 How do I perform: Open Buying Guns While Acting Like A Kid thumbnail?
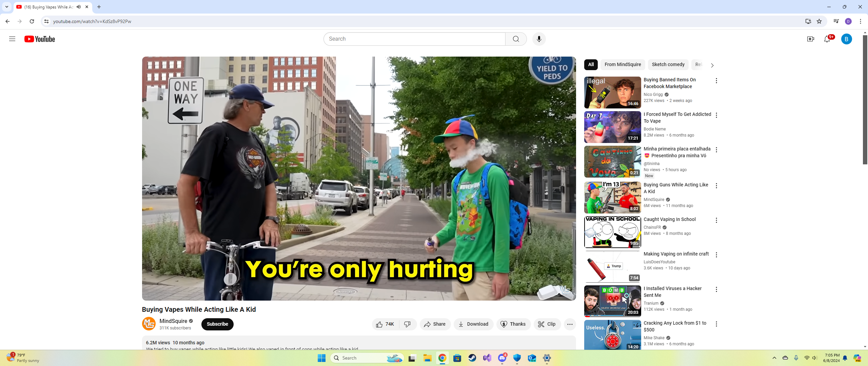pyautogui.click(x=612, y=197)
